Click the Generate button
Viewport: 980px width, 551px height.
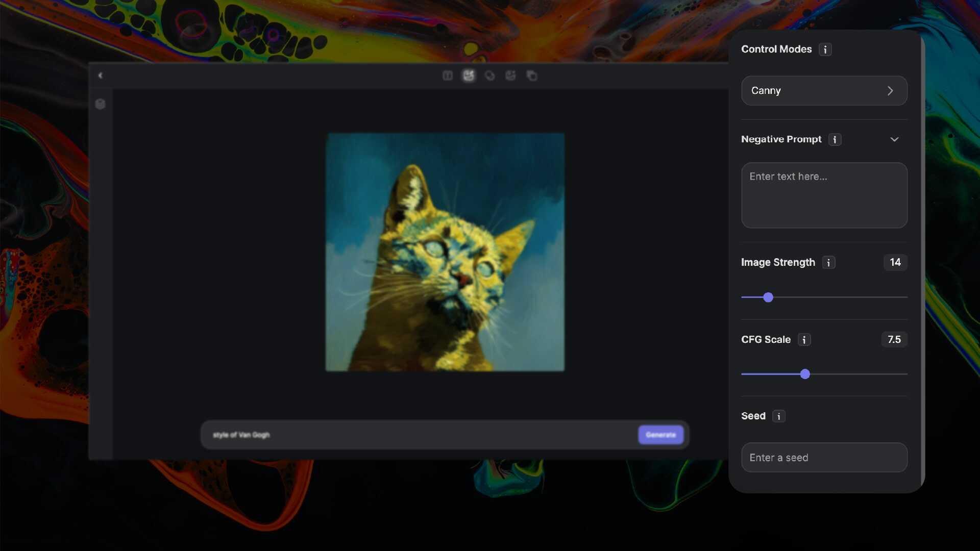point(660,435)
